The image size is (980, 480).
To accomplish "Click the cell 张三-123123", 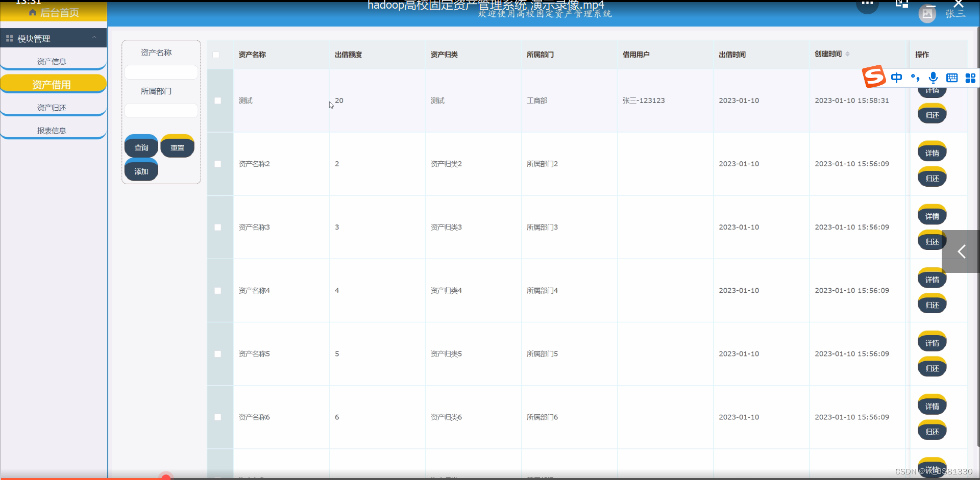I will (644, 100).
